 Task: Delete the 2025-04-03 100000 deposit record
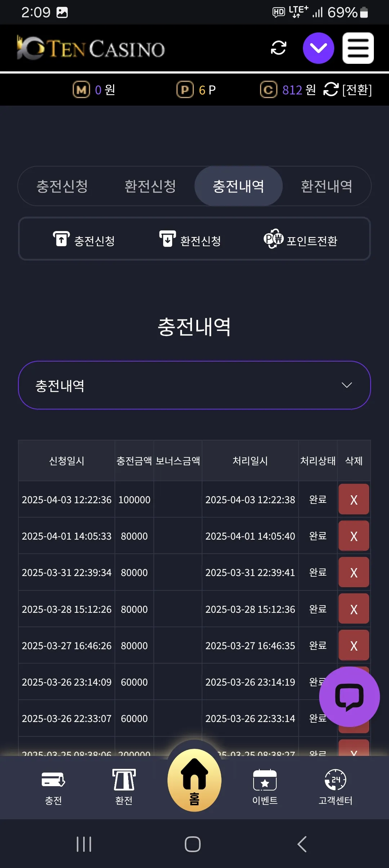pos(354,499)
